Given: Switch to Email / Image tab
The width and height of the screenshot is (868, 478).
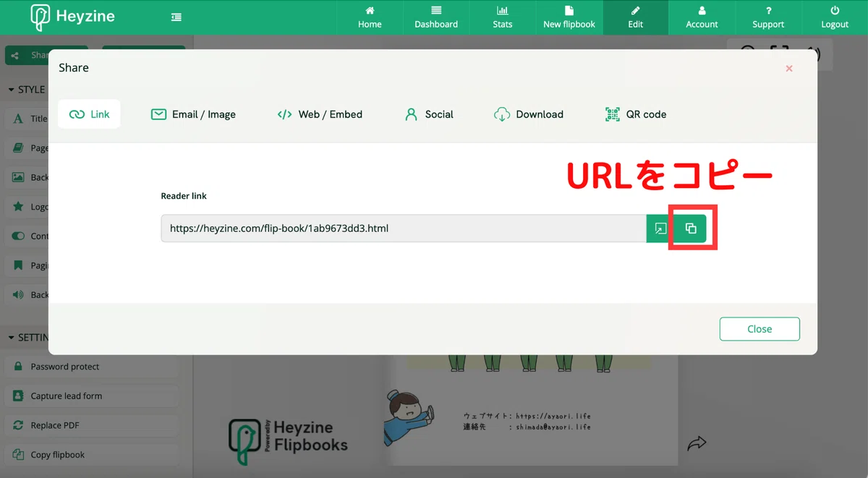Looking at the screenshot, I should (193, 114).
